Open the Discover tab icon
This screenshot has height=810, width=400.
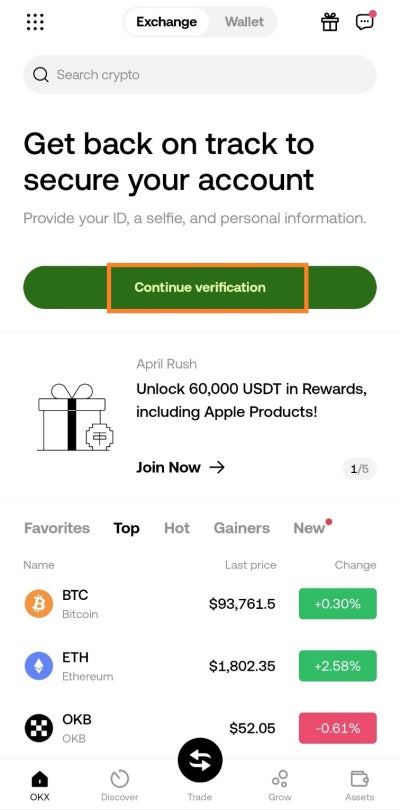coord(119,778)
